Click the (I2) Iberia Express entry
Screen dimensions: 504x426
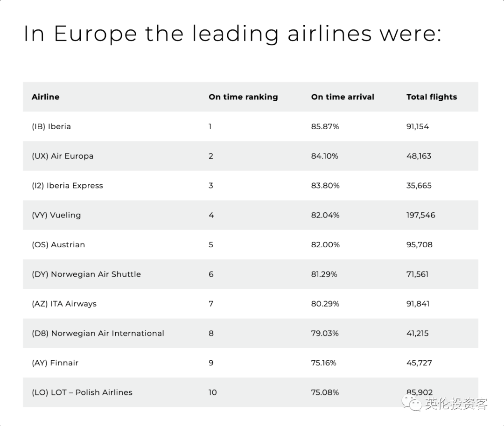tap(67, 185)
